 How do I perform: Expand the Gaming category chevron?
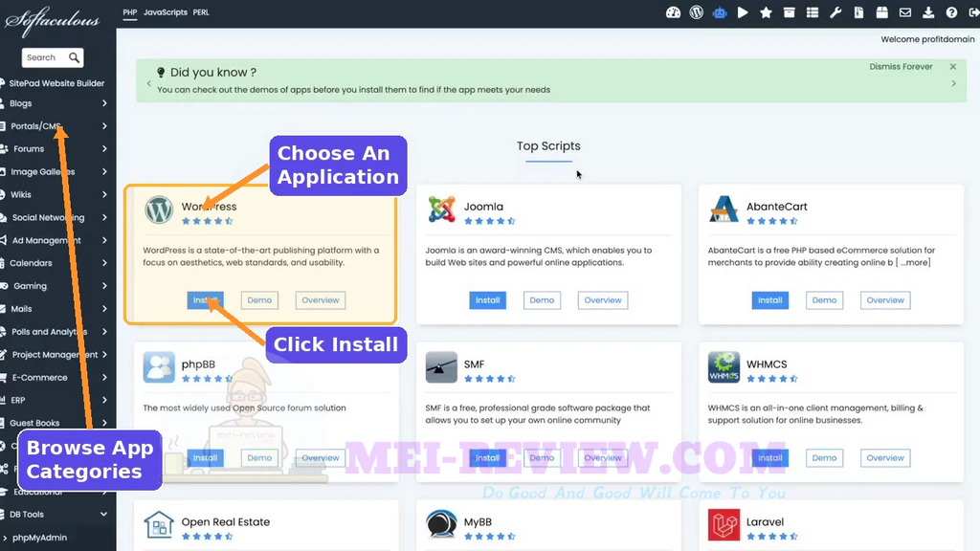[x=104, y=285]
